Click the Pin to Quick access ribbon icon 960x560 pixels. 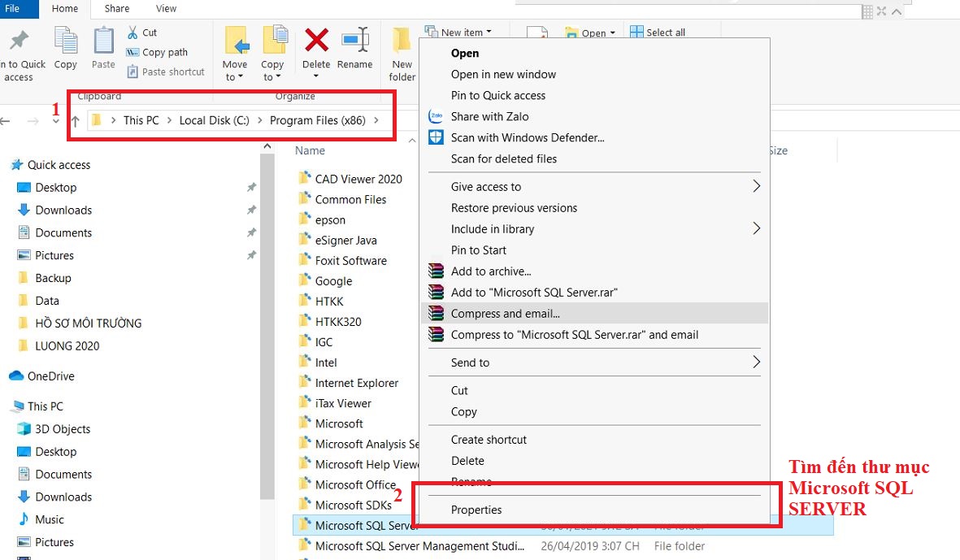[19, 41]
